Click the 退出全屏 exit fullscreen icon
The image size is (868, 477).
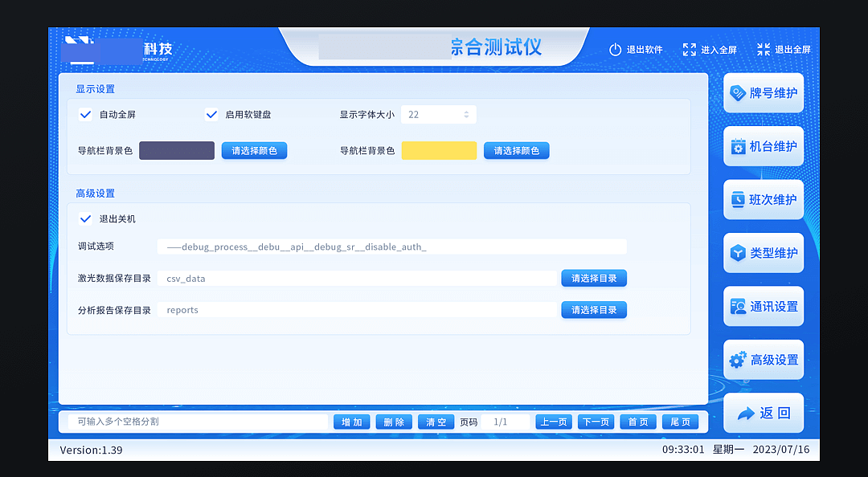[763, 48]
